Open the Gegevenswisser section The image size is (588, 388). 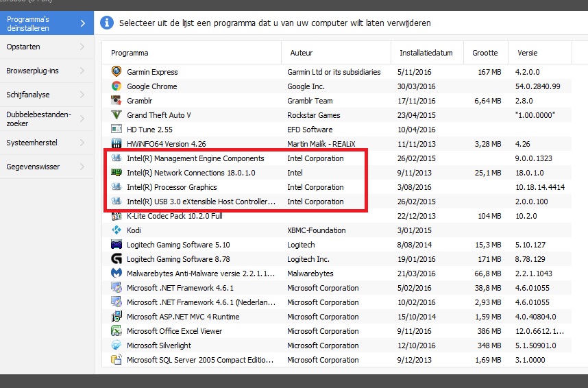pos(33,167)
